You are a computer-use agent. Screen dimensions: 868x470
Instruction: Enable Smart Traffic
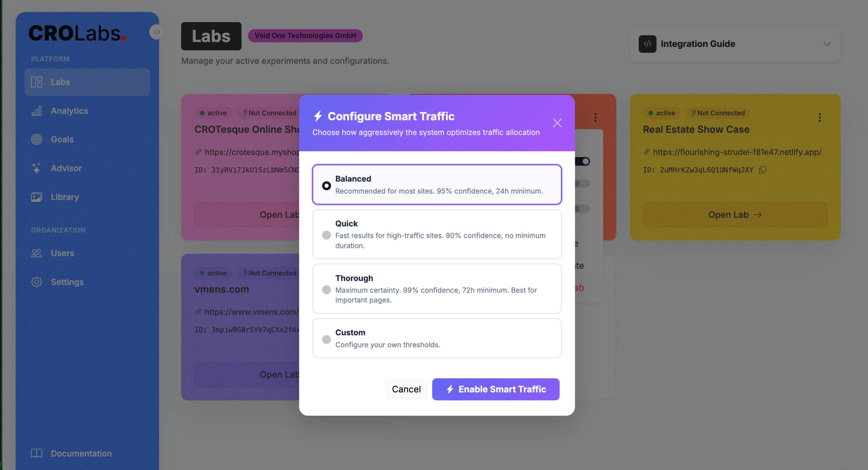click(495, 389)
